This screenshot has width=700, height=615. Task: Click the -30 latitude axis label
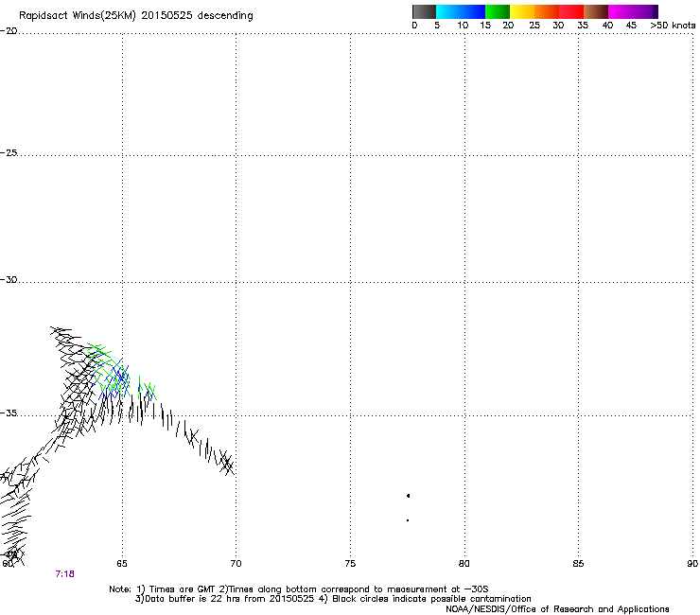9,279
